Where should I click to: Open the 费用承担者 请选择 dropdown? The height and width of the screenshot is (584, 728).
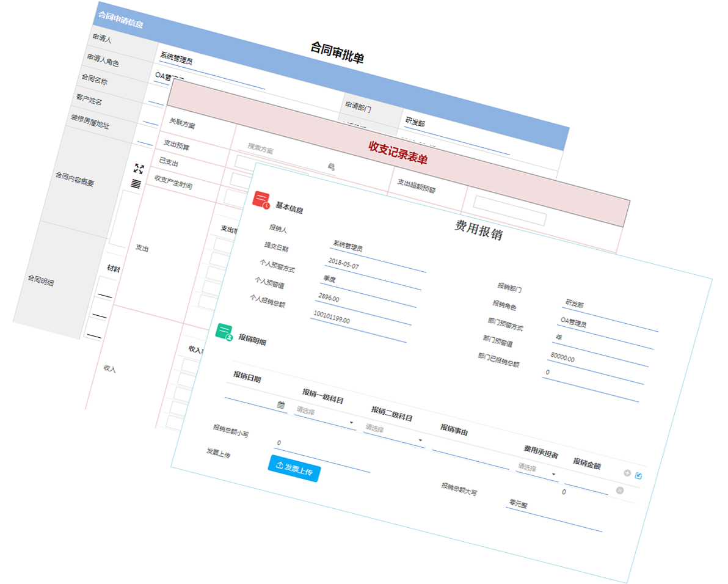coord(537,471)
